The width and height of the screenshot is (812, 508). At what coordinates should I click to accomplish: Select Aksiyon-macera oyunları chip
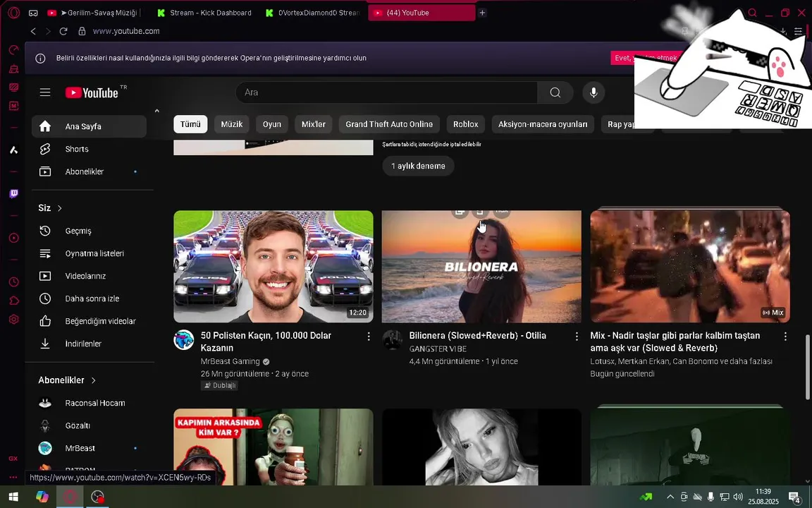(543, 124)
